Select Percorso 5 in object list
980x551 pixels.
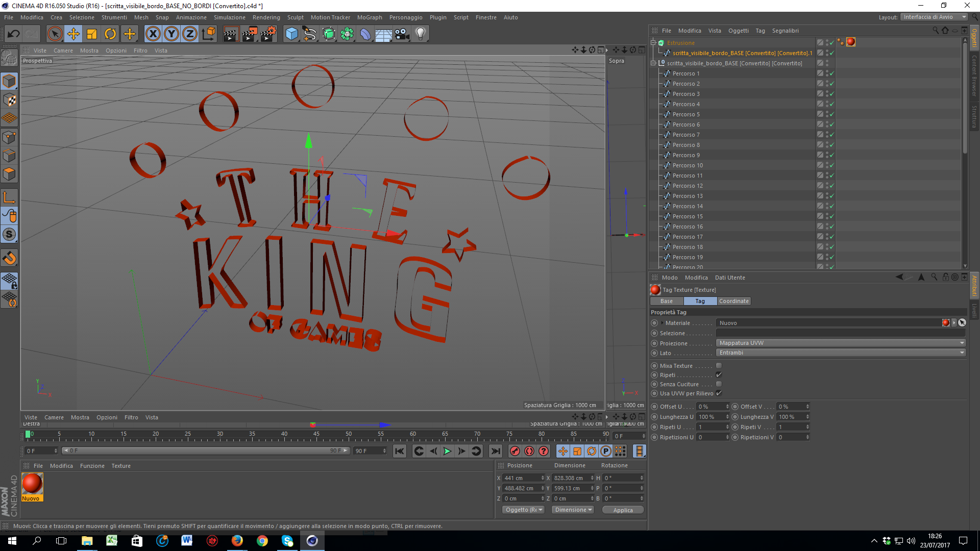point(686,114)
